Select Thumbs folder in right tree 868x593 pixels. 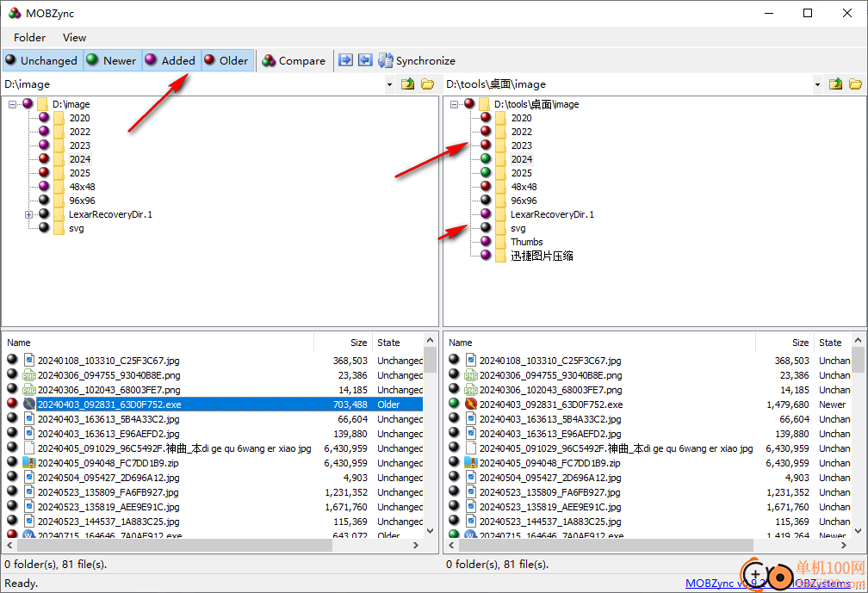pos(526,242)
